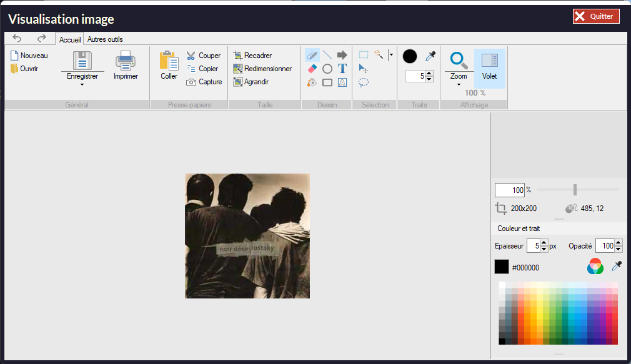Open the RGB color wheel picker
Viewport: 631px width, 364px height.
pos(595,267)
